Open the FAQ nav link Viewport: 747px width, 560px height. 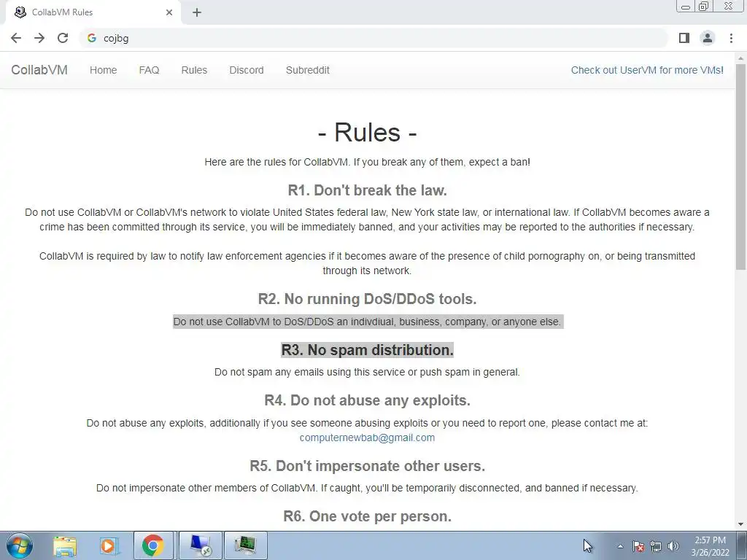tap(149, 70)
